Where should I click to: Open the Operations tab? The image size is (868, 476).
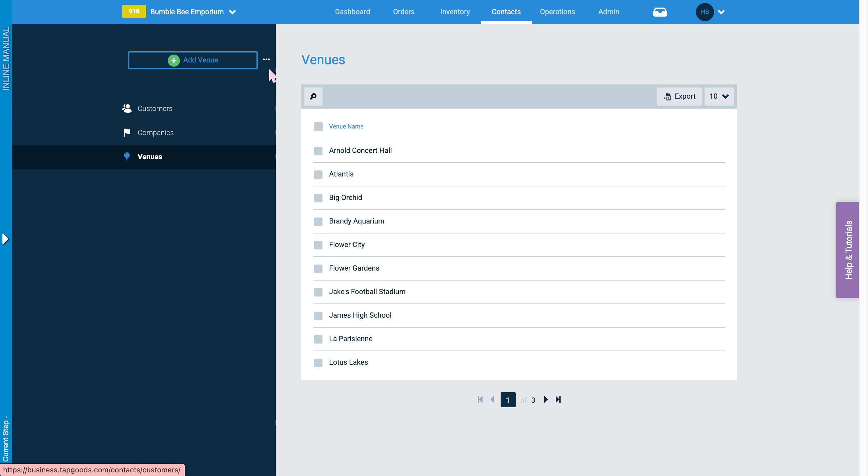click(x=557, y=12)
